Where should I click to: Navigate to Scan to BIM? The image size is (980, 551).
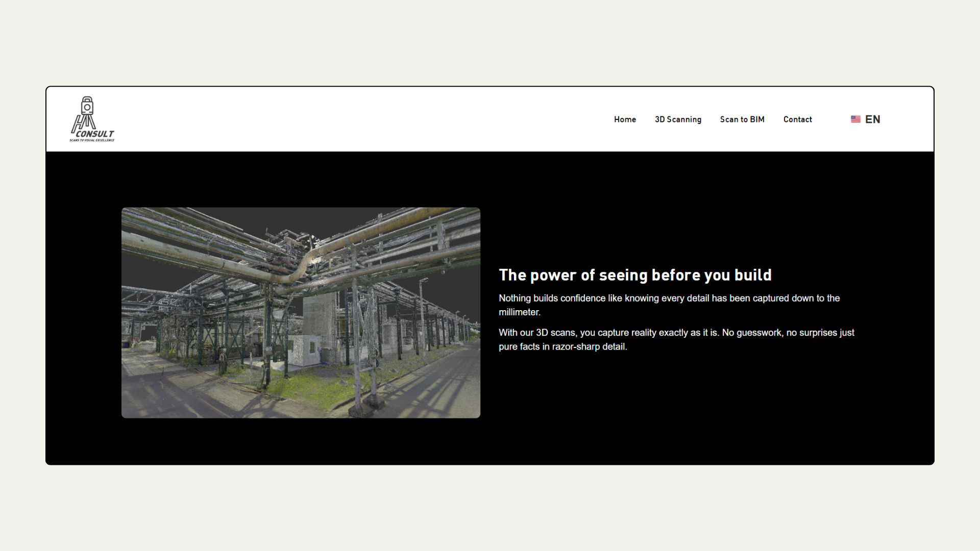click(x=742, y=119)
